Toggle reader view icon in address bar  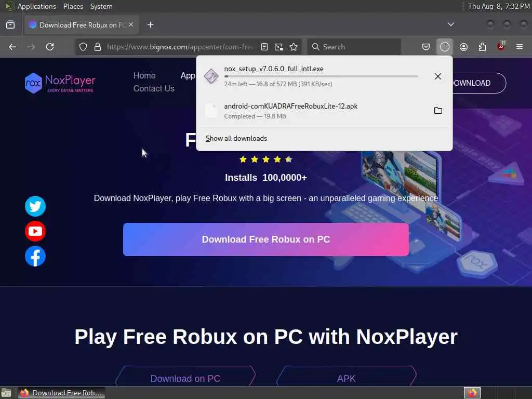(x=264, y=47)
